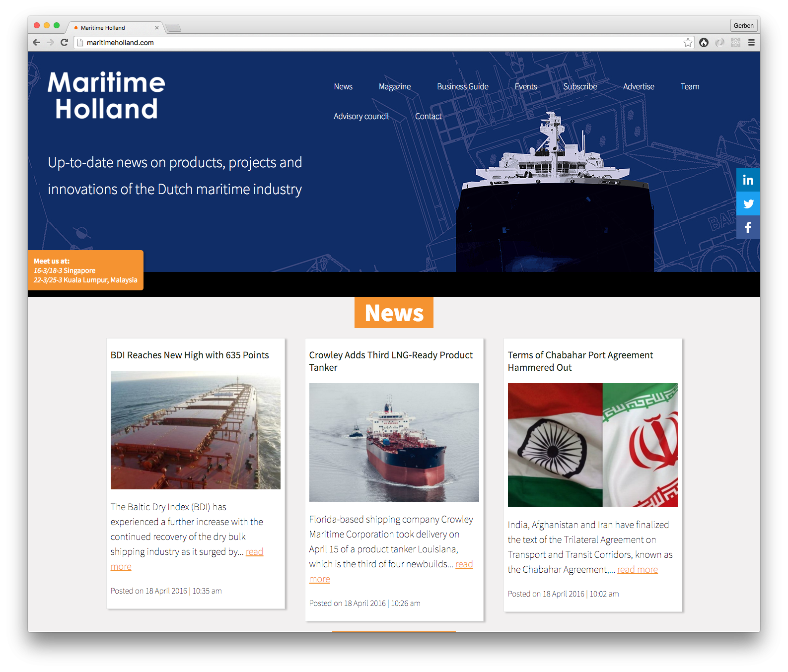Image resolution: width=788 pixels, height=672 pixels.
Task: Open the Events menu item
Action: point(526,86)
